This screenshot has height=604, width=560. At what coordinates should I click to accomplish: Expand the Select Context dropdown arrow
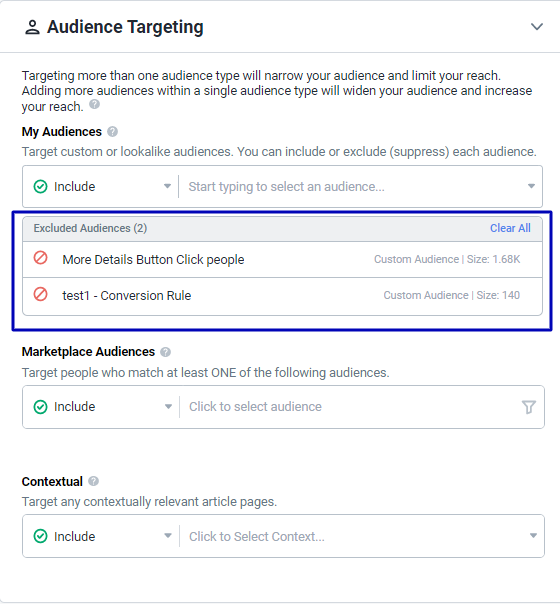click(533, 536)
